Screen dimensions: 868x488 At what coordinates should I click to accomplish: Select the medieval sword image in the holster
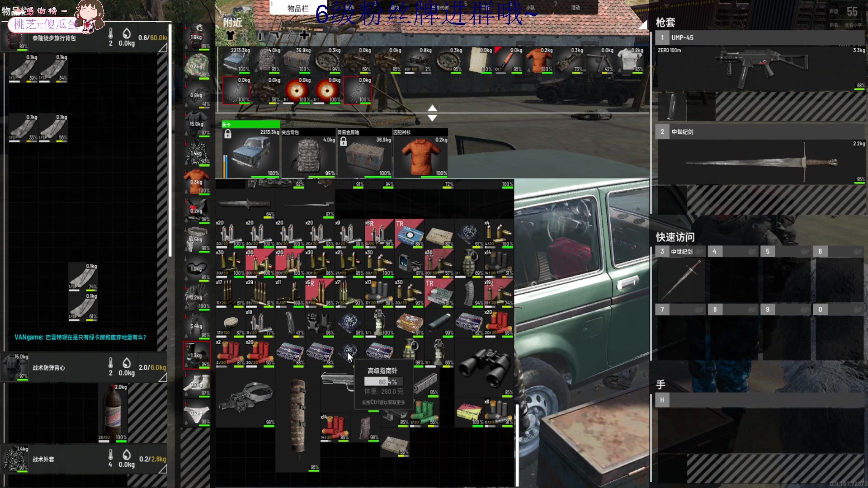(x=762, y=162)
